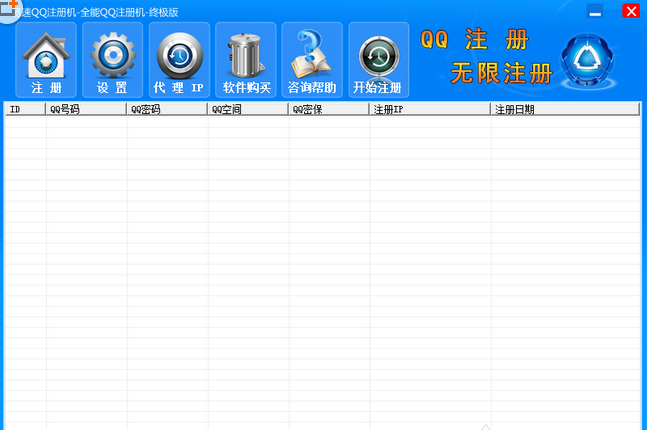The image size is (647, 430).
Task: Click the 注册 house icon
Action: (x=46, y=56)
